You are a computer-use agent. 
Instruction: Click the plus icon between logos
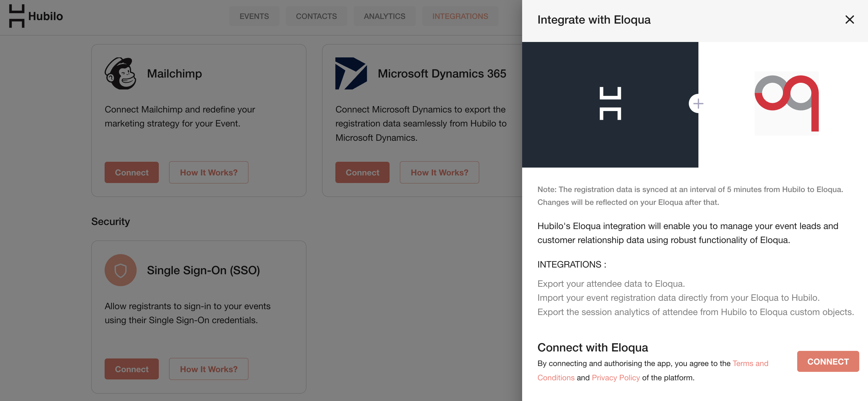[x=698, y=103]
